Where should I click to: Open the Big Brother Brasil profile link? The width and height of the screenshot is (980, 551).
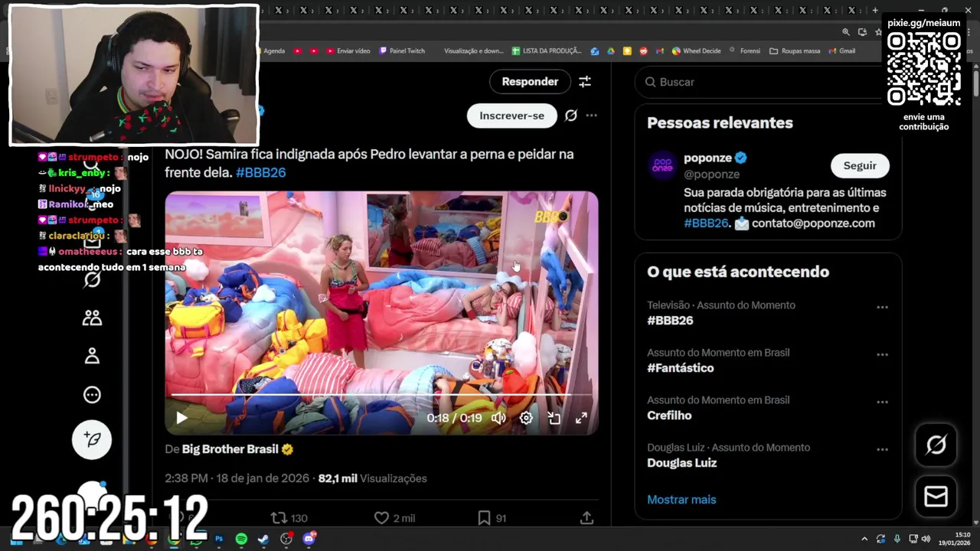[x=230, y=449]
